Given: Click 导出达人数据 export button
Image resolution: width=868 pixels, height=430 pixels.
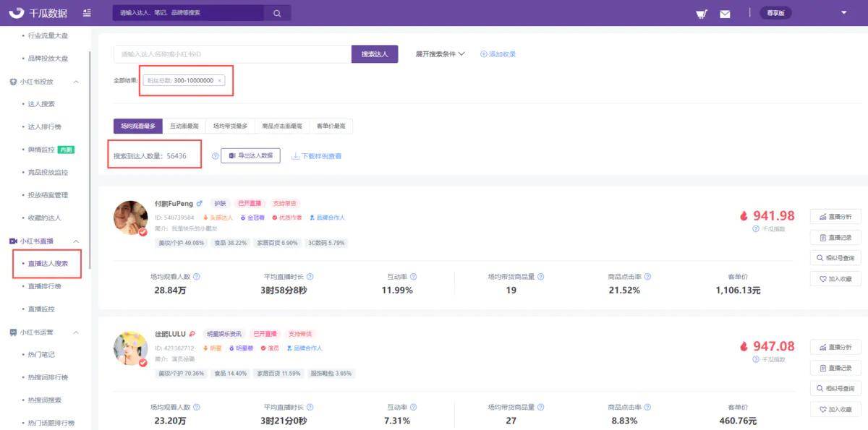Looking at the screenshot, I should pos(250,155).
